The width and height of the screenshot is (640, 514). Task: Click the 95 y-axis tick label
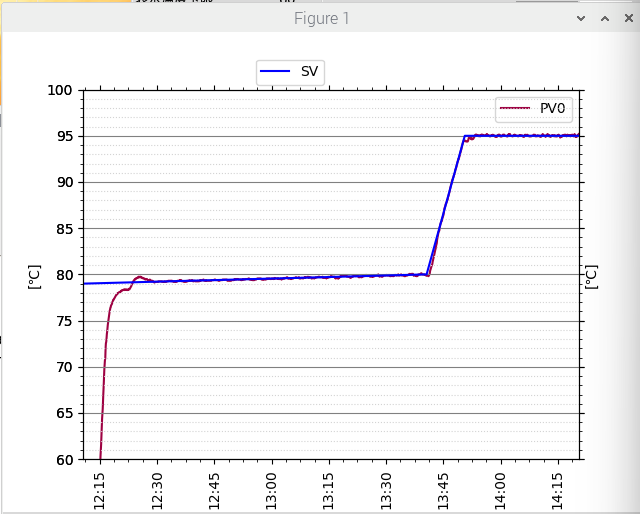[62, 136]
